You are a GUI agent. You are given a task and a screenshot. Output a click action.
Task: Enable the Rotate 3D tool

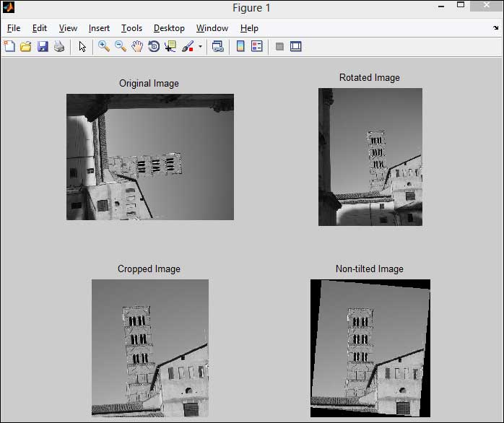154,46
